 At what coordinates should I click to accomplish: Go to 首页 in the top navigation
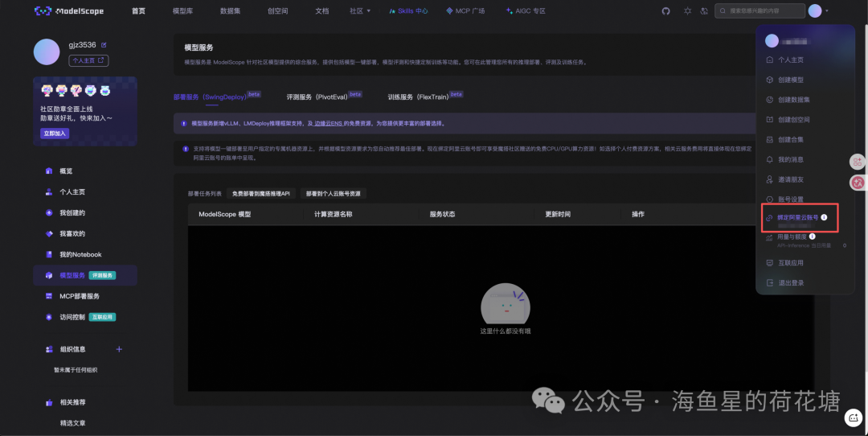(x=138, y=11)
